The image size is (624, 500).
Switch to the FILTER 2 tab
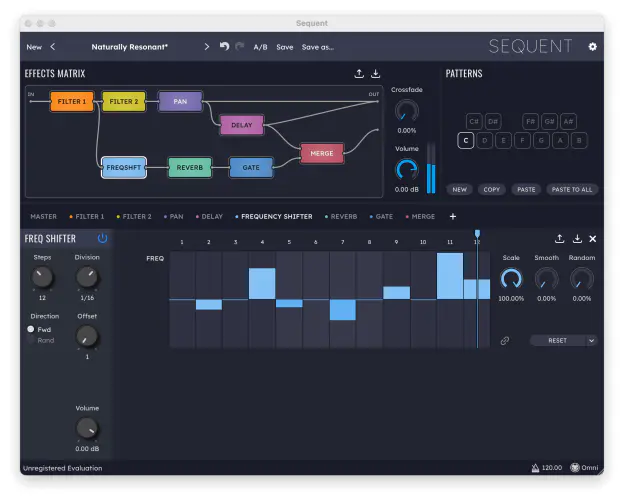pos(134,217)
